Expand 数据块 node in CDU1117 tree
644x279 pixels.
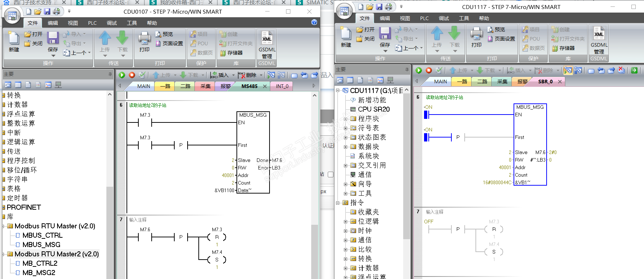pyautogui.click(x=346, y=147)
